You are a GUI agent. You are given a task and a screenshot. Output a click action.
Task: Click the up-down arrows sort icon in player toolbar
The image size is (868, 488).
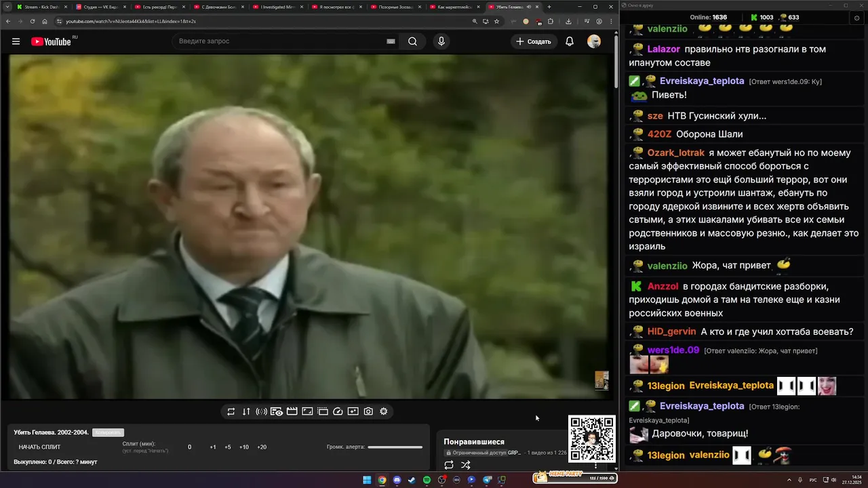(x=246, y=411)
